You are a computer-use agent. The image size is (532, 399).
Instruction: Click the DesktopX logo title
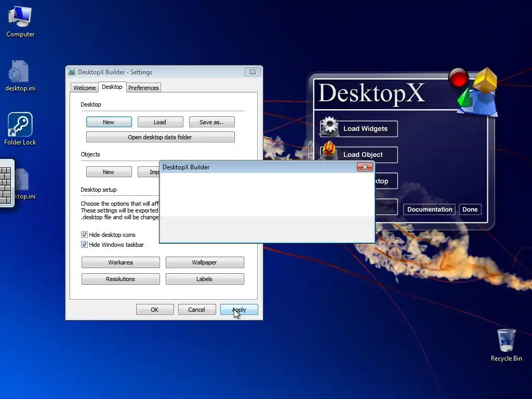tap(371, 94)
